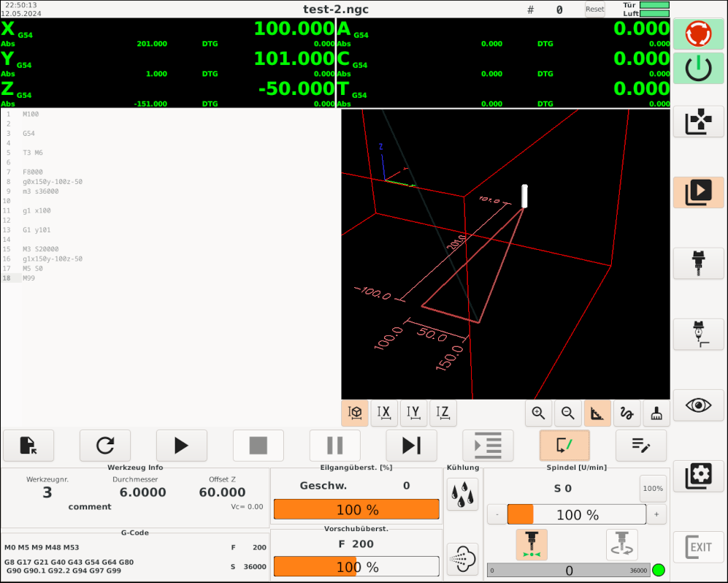Click the Reset button
The width and height of the screenshot is (728, 583).
tap(595, 9)
